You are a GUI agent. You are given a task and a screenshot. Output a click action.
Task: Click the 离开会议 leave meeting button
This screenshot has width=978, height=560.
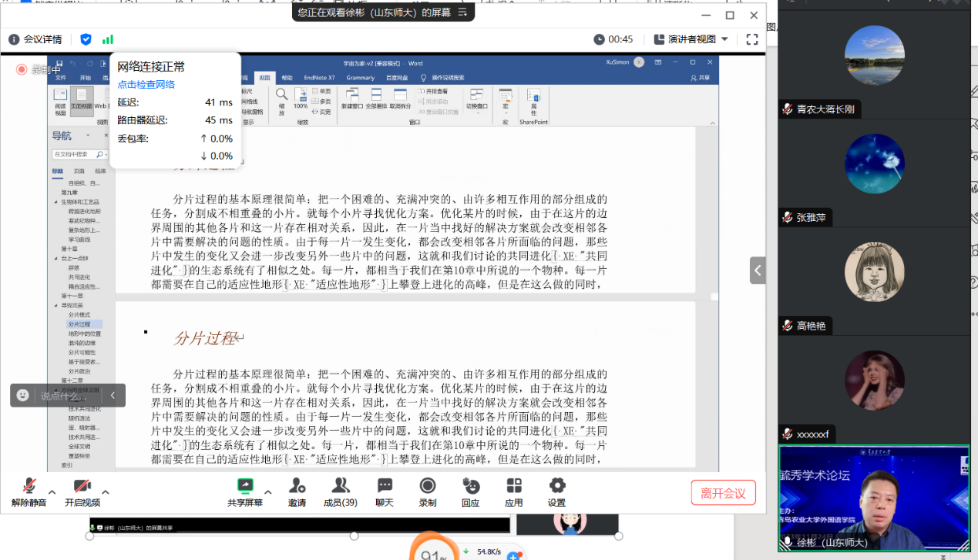point(723,493)
